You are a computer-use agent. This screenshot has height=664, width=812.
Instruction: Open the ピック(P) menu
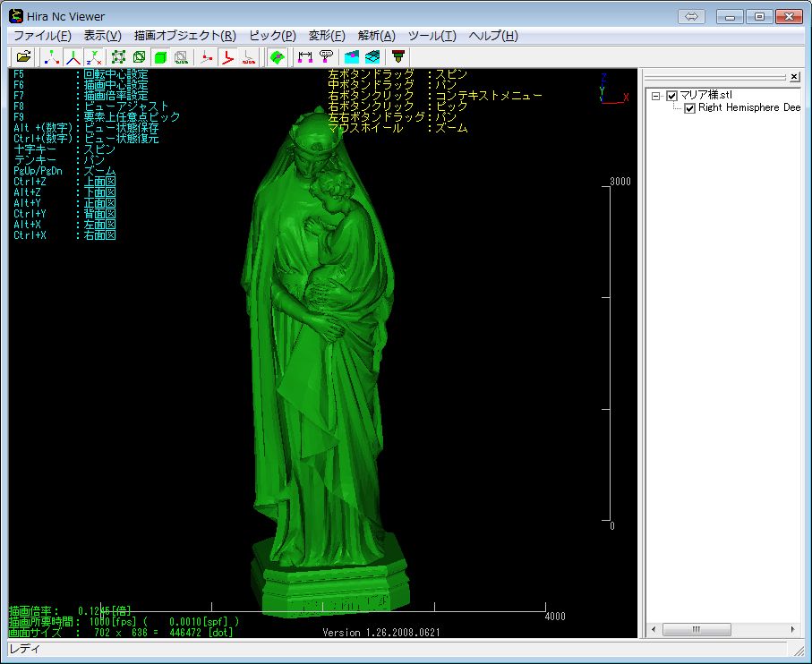coord(272,36)
